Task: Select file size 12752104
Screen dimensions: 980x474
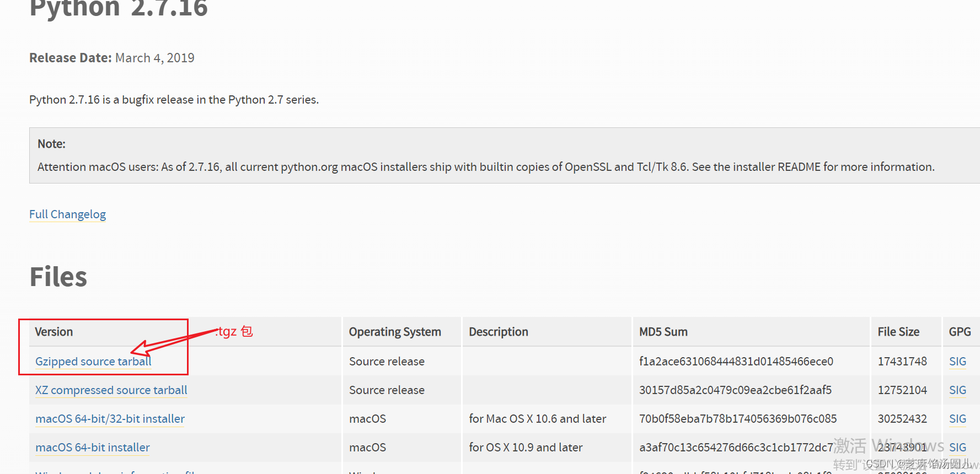Action: point(902,390)
